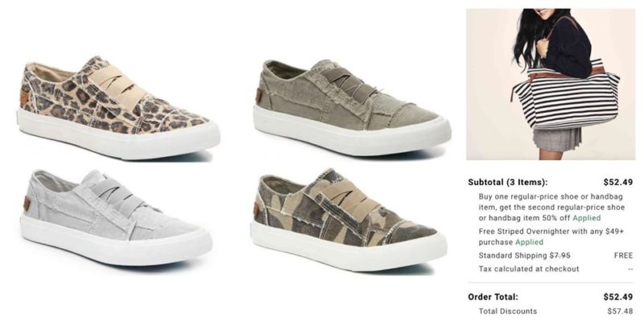Click Applied next to 50% off offer
This screenshot has height=329, width=644.
587,218
